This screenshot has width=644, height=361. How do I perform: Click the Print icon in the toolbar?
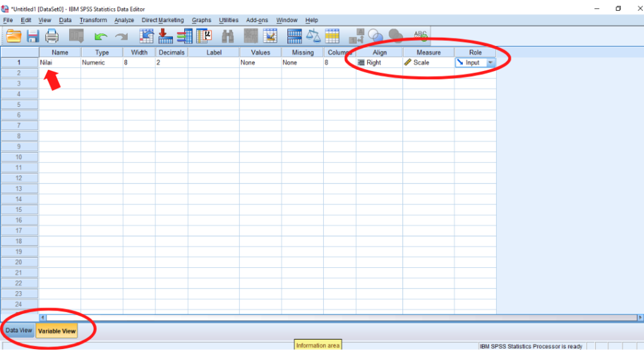52,36
